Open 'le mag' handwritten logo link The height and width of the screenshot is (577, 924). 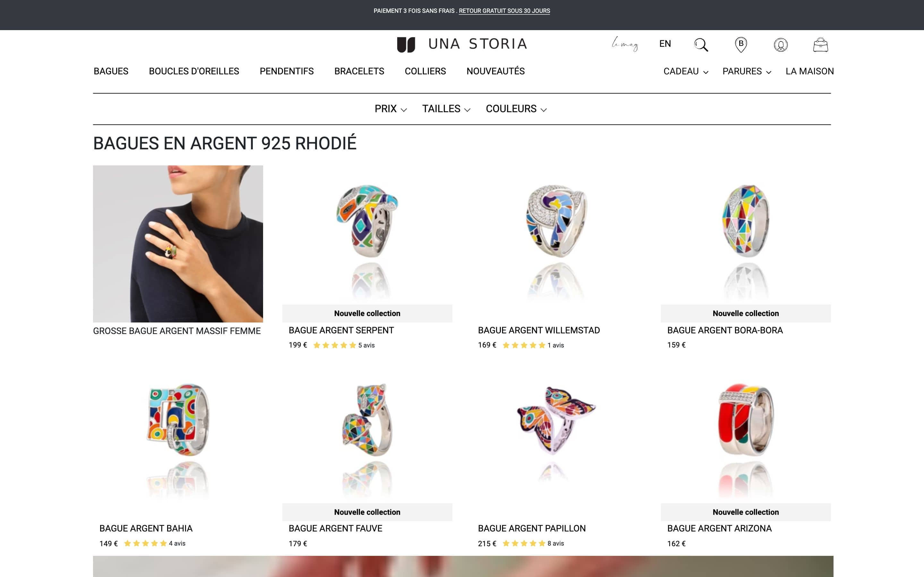point(625,44)
